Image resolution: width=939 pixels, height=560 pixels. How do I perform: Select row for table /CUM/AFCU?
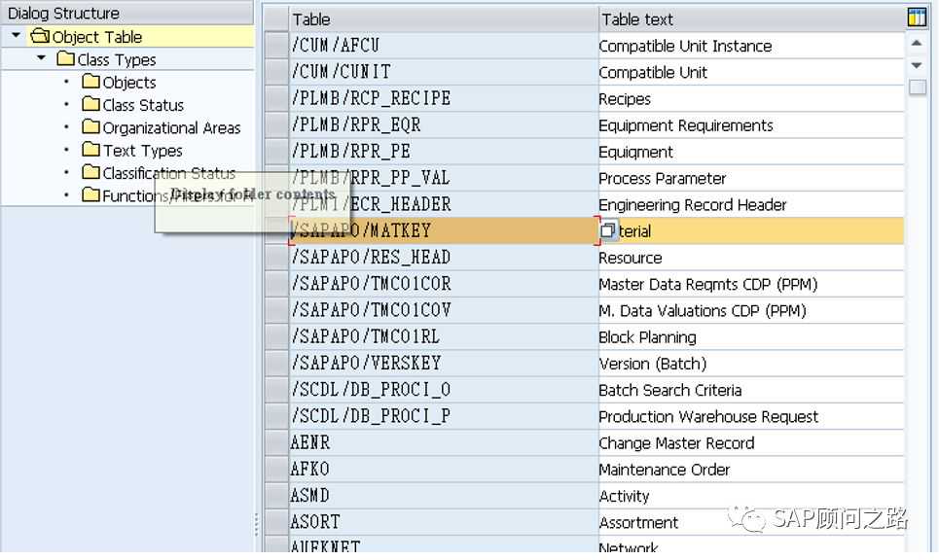pyautogui.click(x=277, y=46)
